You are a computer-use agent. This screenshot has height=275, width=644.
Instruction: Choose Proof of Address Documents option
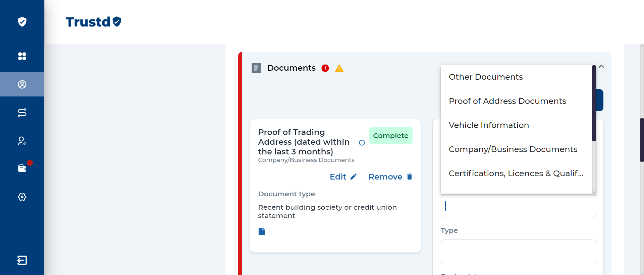click(x=507, y=101)
